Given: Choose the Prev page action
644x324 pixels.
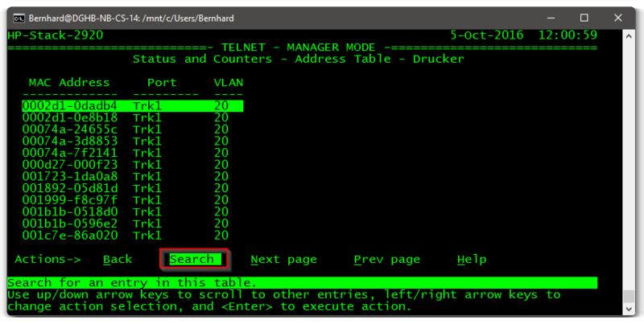Looking at the screenshot, I should [386, 259].
